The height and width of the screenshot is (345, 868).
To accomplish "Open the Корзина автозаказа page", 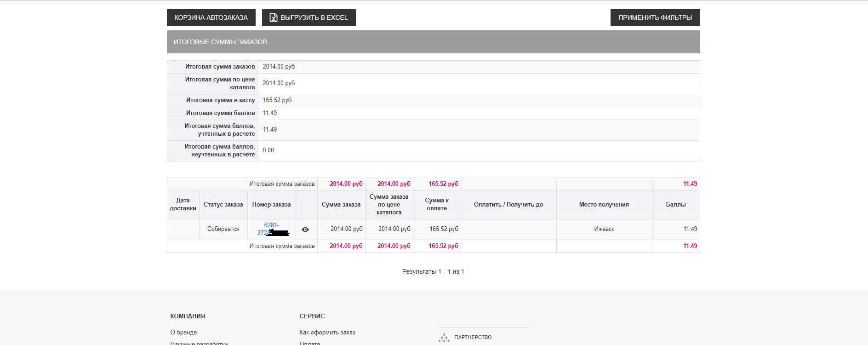I will pos(211,17).
